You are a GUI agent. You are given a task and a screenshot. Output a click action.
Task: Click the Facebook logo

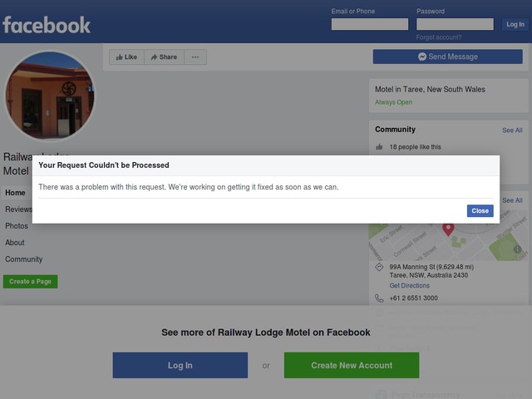point(47,25)
